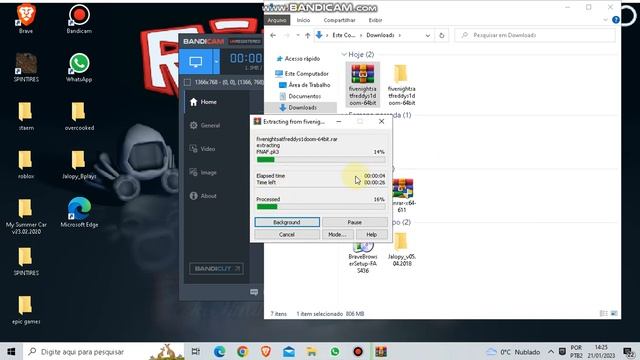Image resolution: width=640 pixels, height=360 pixels.
Task: Open recent locations dropdown in Explorer
Action: coord(298,36)
